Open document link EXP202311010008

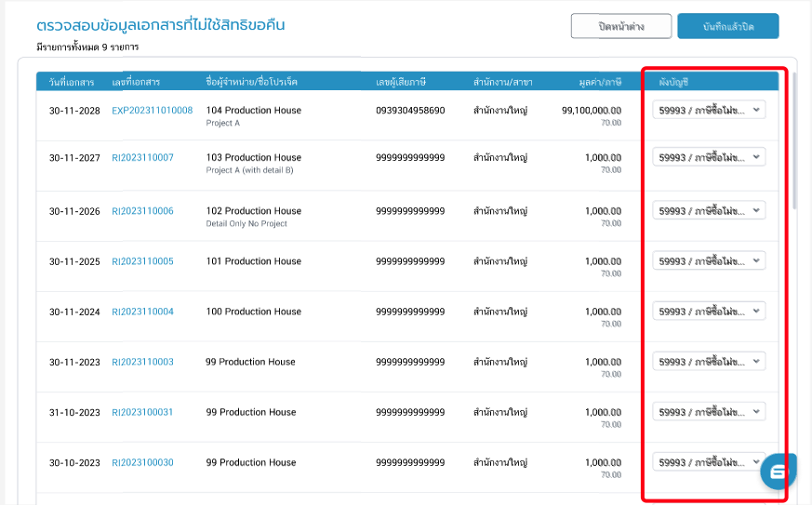[x=152, y=111]
